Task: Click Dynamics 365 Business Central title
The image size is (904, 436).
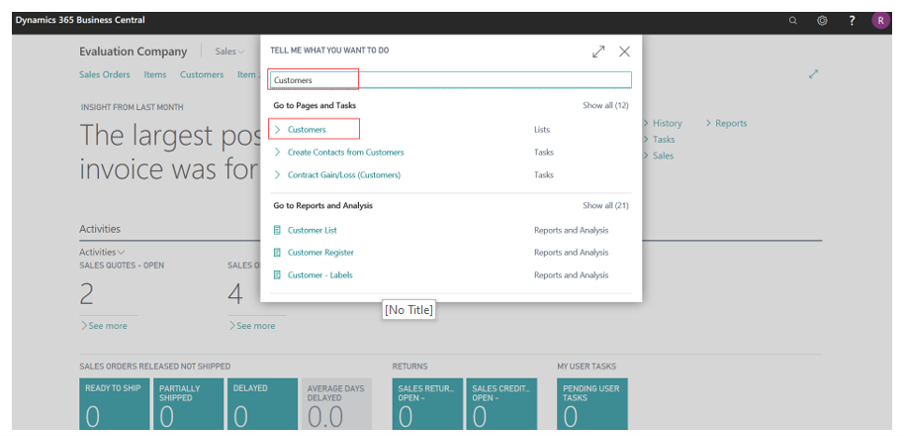Action: tap(80, 20)
